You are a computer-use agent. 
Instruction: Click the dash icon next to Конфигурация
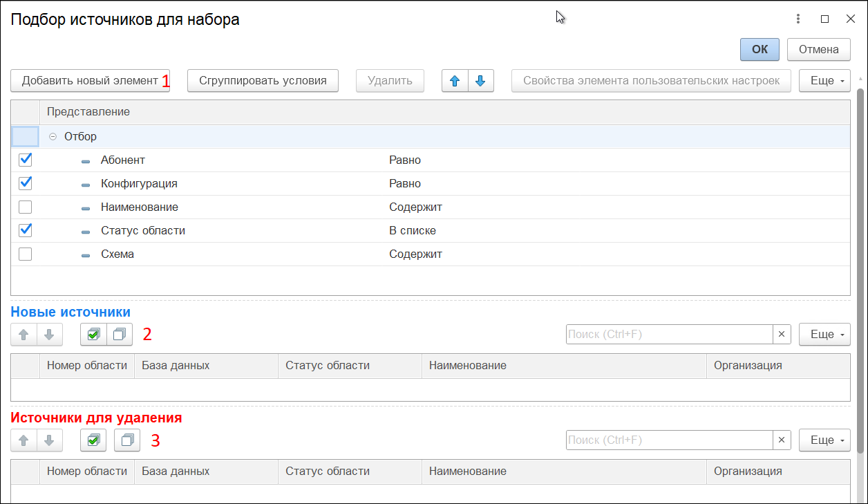[86, 185]
